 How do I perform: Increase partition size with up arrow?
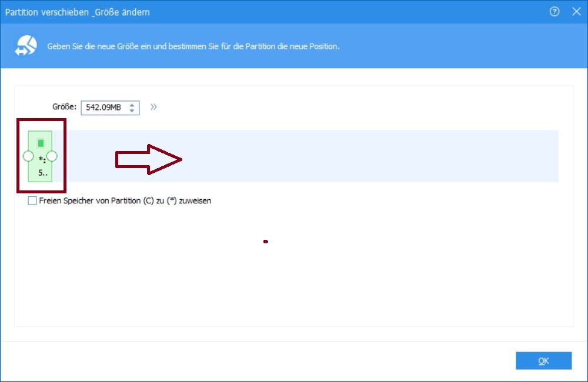point(132,104)
